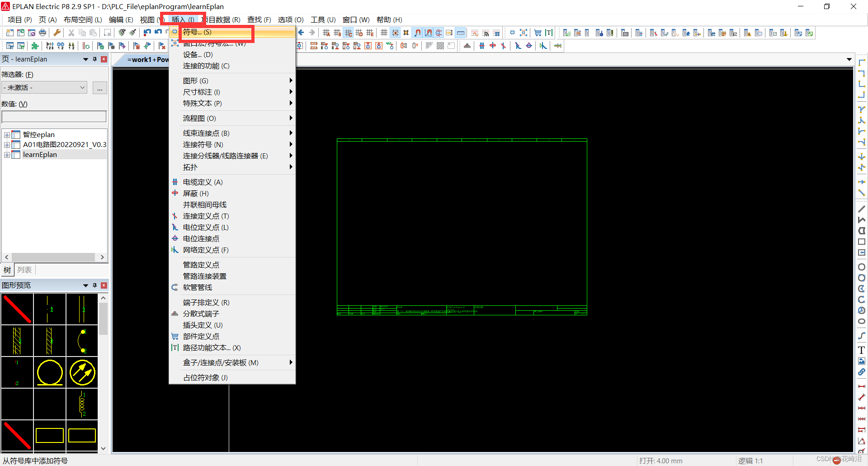Click the tree horizontal scrollbar
This screenshot has width=868, height=466.
tap(54, 257)
